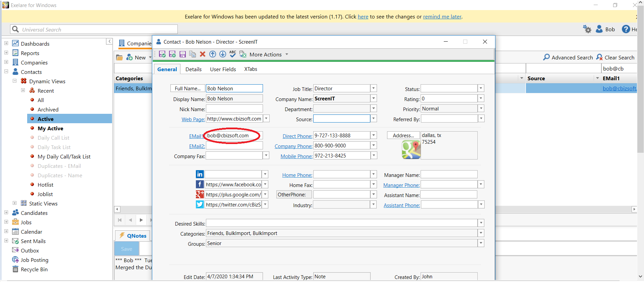Click the purple floppy Save icon
This screenshot has width=644, height=282.
[182, 54]
